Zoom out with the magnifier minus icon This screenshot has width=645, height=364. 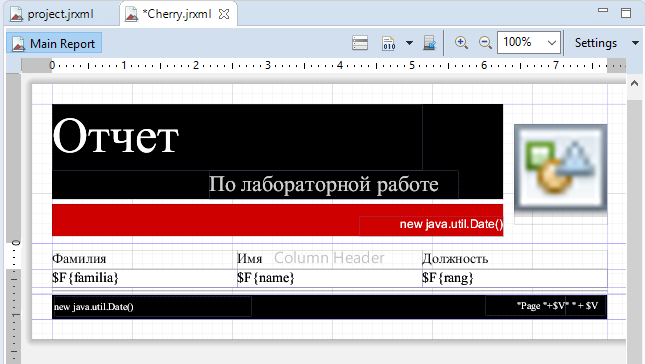pyautogui.click(x=485, y=43)
